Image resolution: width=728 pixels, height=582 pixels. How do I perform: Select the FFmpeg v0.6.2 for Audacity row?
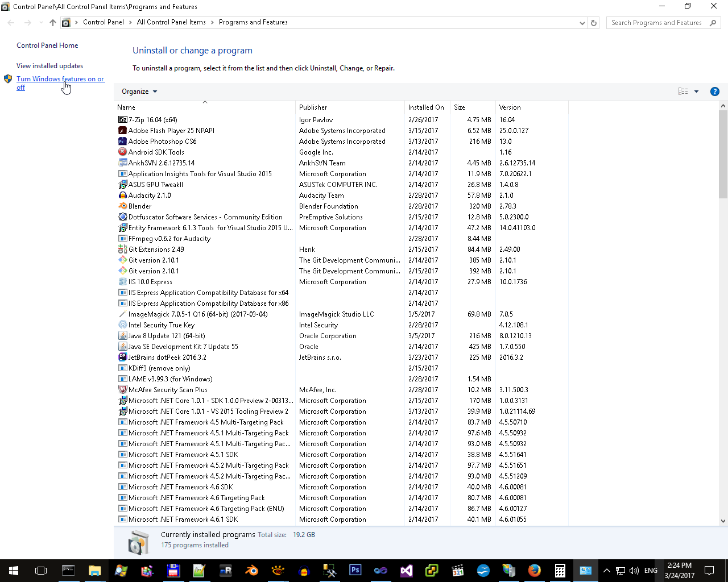coord(341,239)
